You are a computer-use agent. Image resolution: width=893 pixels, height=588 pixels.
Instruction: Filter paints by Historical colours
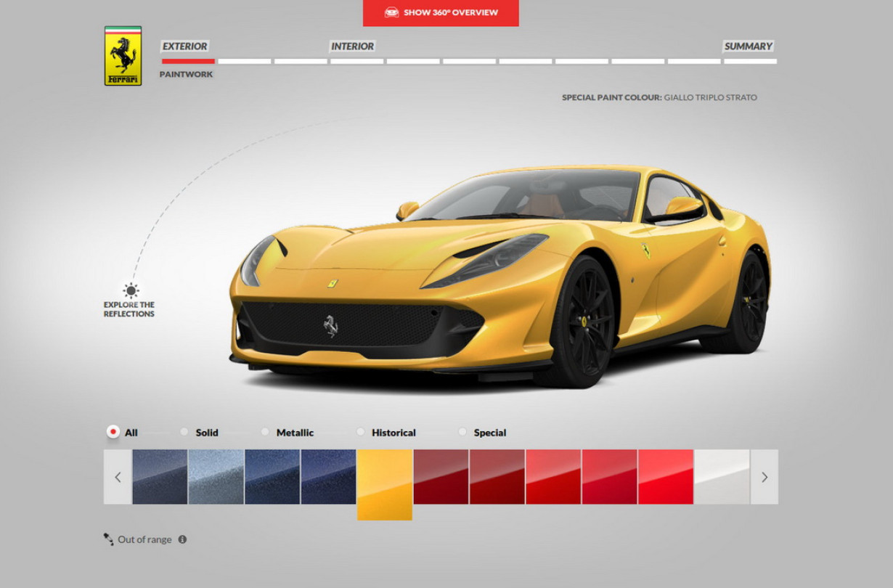(x=361, y=432)
